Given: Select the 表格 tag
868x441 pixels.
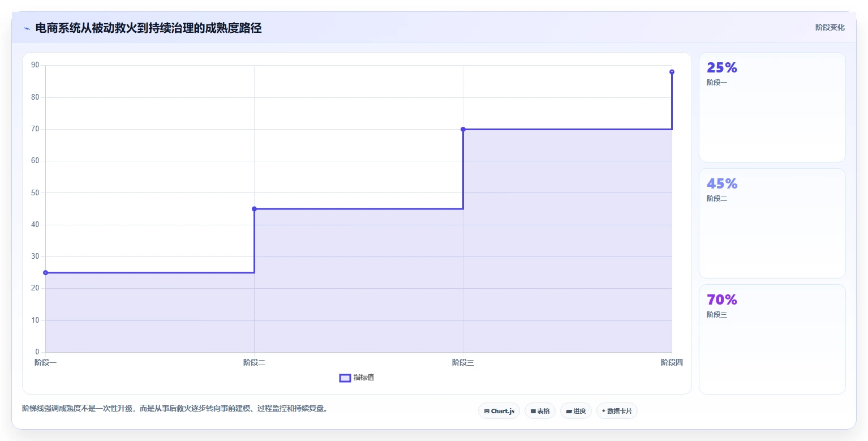Looking at the screenshot, I should [x=540, y=411].
